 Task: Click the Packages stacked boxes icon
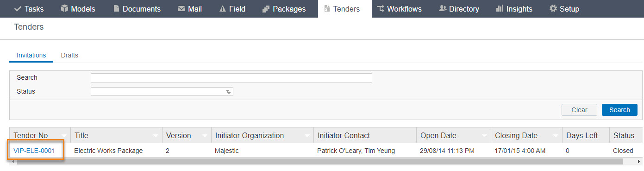(266, 9)
